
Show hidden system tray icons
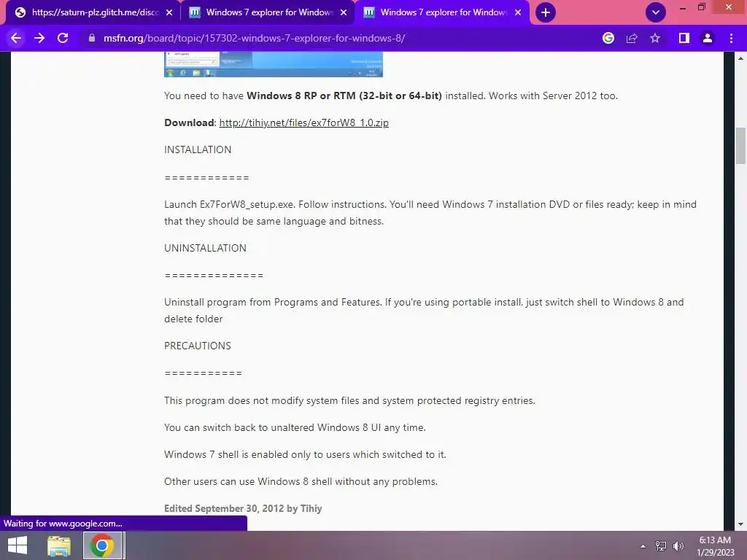643,546
